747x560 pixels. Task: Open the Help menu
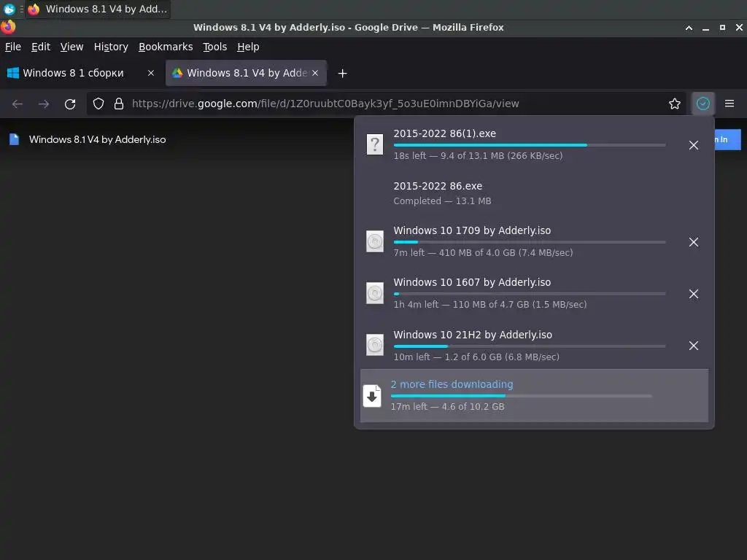coord(248,47)
